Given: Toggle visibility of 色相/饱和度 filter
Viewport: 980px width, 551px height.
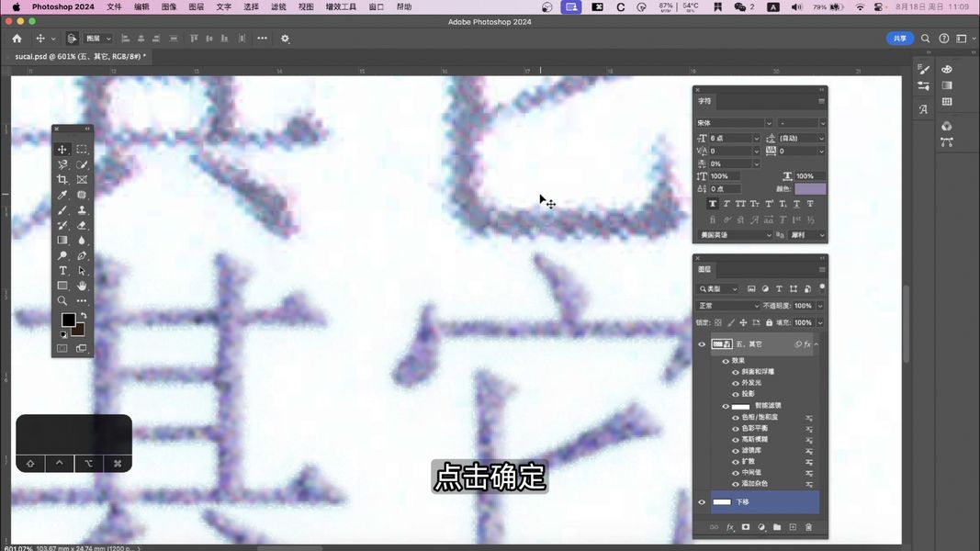Looking at the screenshot, I should click(x=736, y=417).
